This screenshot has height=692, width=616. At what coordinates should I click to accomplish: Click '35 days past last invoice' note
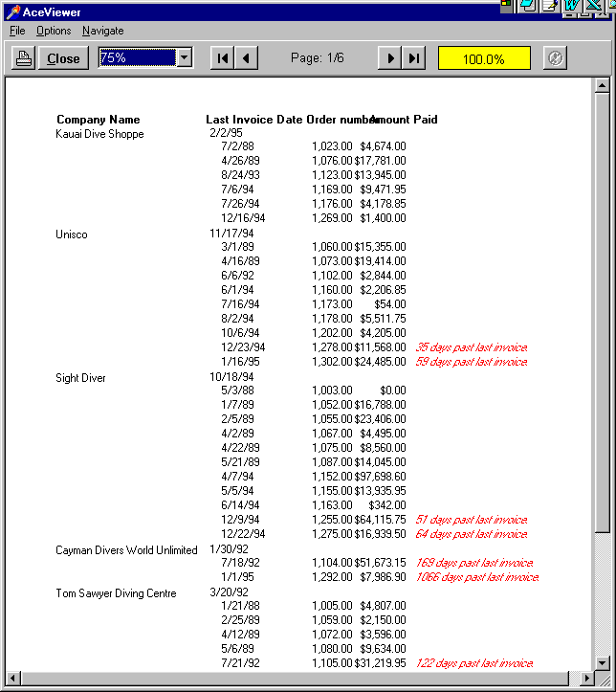tap(472, 347)
